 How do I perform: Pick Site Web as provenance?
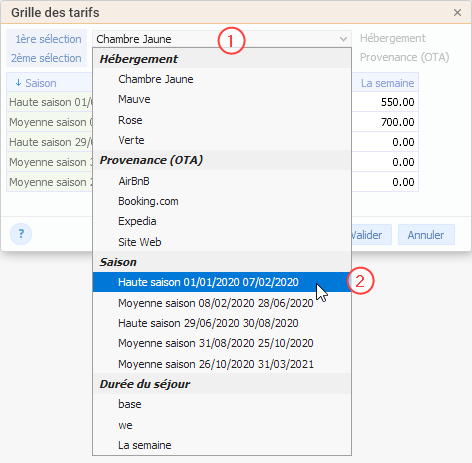(222, 242)
